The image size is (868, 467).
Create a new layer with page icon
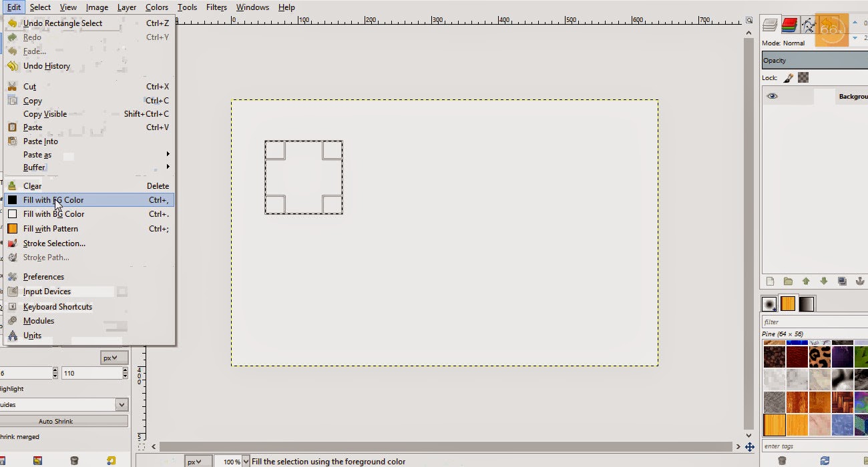(x=770, y=282)
